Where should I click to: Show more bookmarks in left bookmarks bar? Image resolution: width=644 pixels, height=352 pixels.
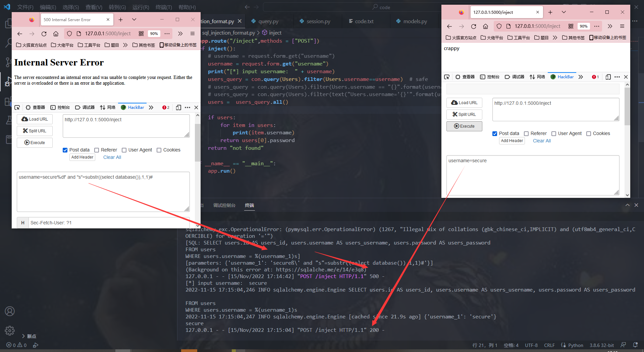[125, 45]
